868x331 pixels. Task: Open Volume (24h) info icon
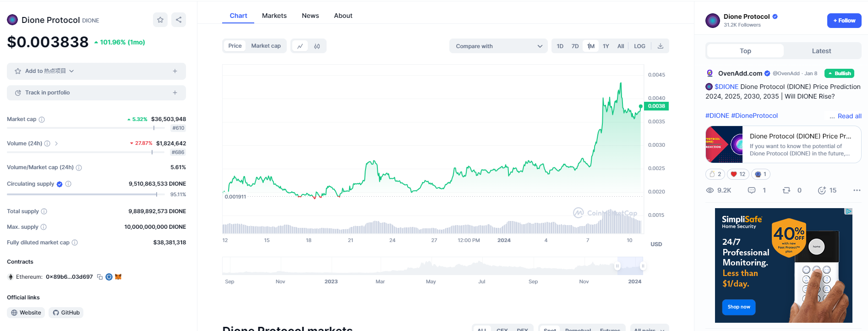tap(47, 143)
